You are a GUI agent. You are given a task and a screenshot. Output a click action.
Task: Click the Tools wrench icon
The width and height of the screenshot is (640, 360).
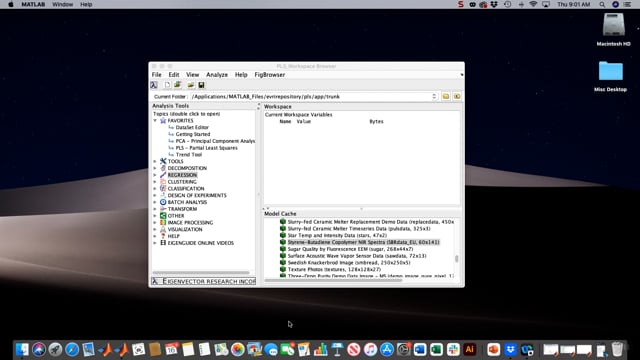[x=163, y=161]
